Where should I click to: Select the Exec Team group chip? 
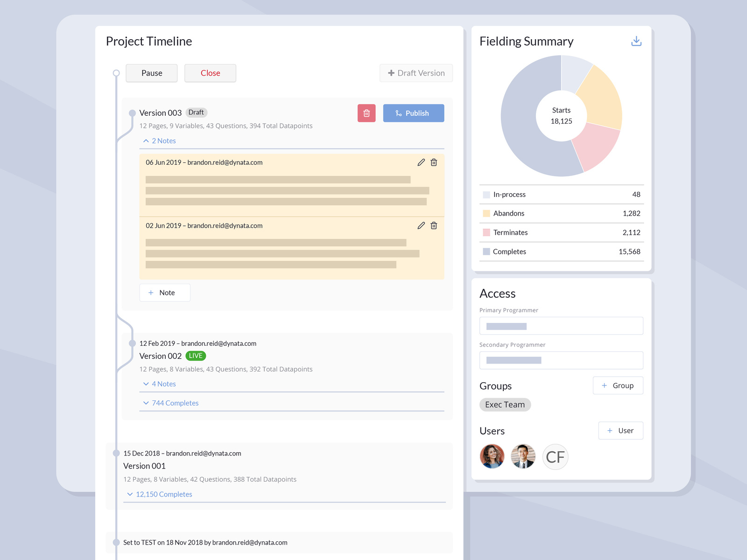click(505, 404)
